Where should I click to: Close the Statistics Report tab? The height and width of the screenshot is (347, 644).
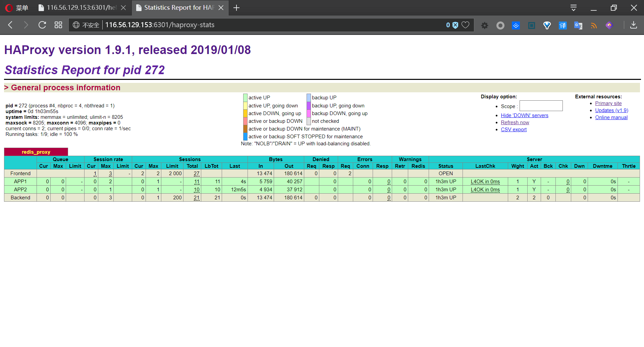coord(221,8)
